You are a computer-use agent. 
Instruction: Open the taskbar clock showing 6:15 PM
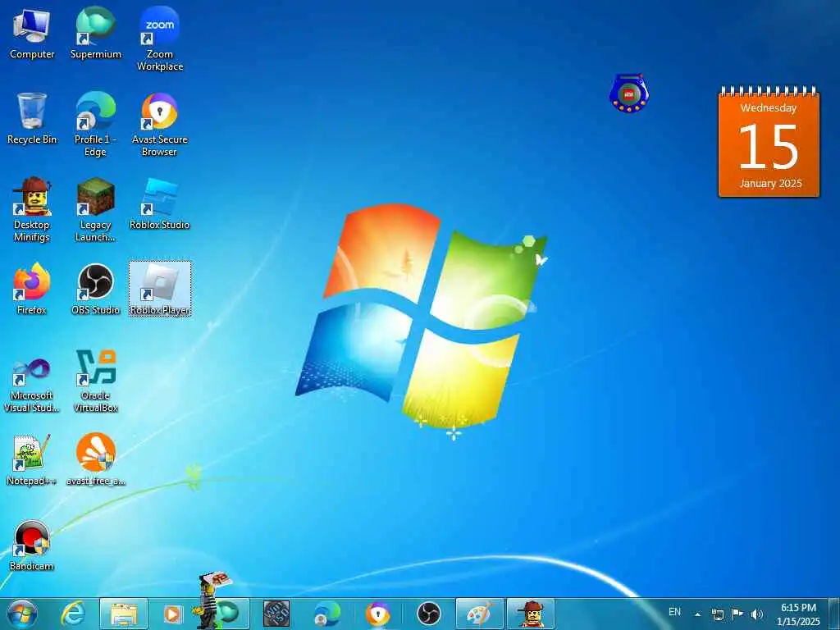coord(798,614)
